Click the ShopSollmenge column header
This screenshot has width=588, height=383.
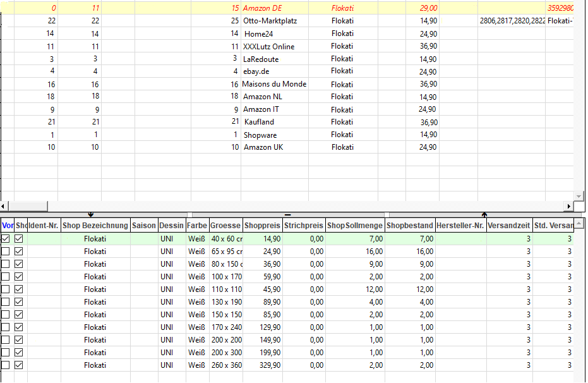(355, 226)
